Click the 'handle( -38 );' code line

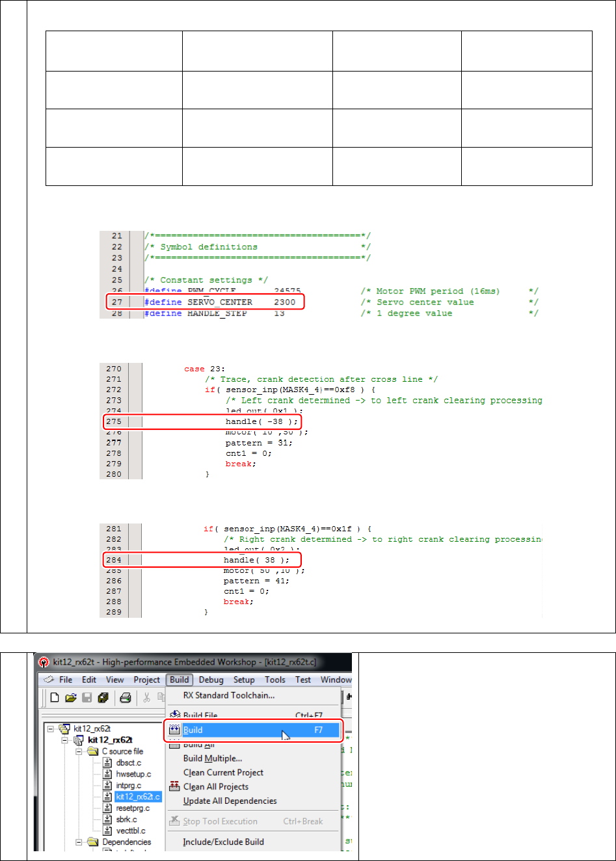point(262,421)
